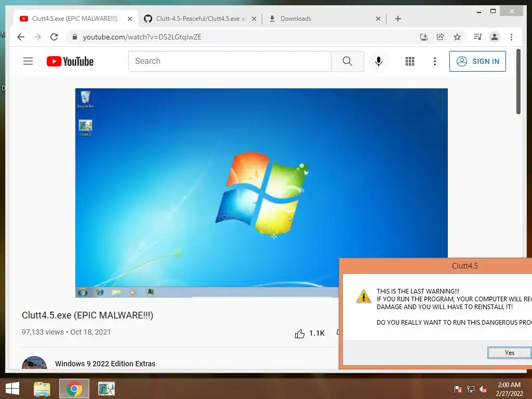Click the 97,133 views date text
532x399 pixels.
pos(66,332)
